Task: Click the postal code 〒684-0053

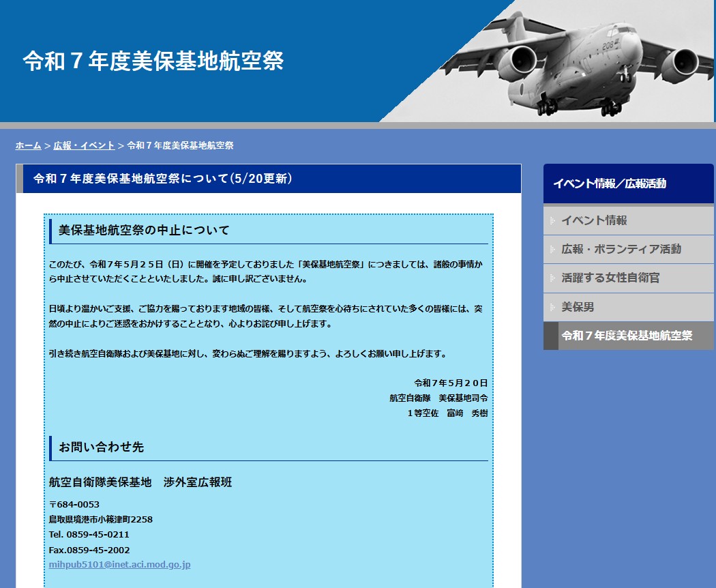Action: (74, 505)
